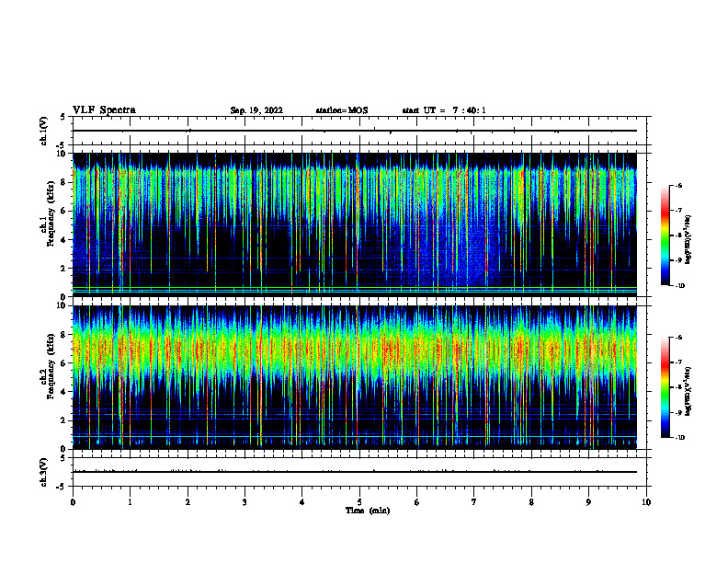Click ch.1 frequency tick label 2
Viewport: 728px width, 563px height.
tap(63, 268)
